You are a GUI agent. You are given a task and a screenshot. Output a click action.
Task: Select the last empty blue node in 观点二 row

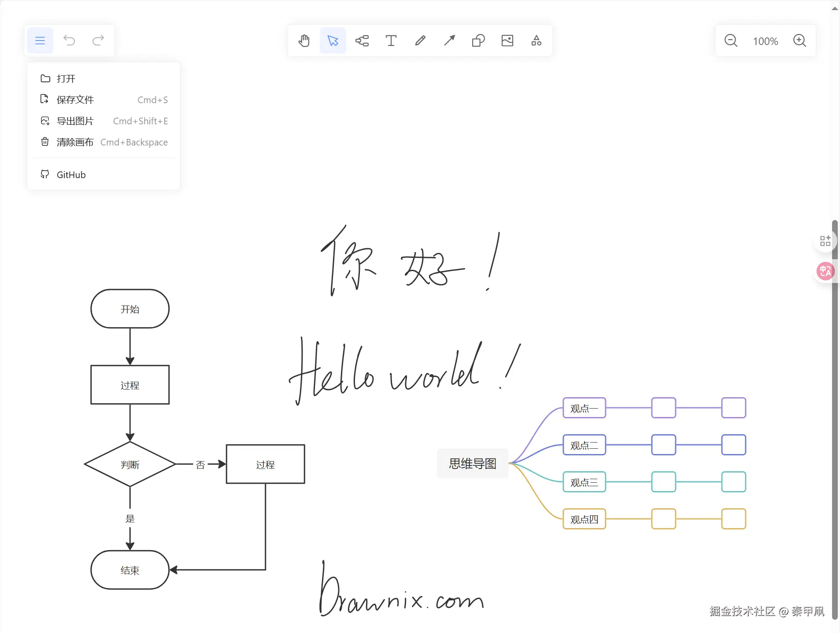pos(734,445)
